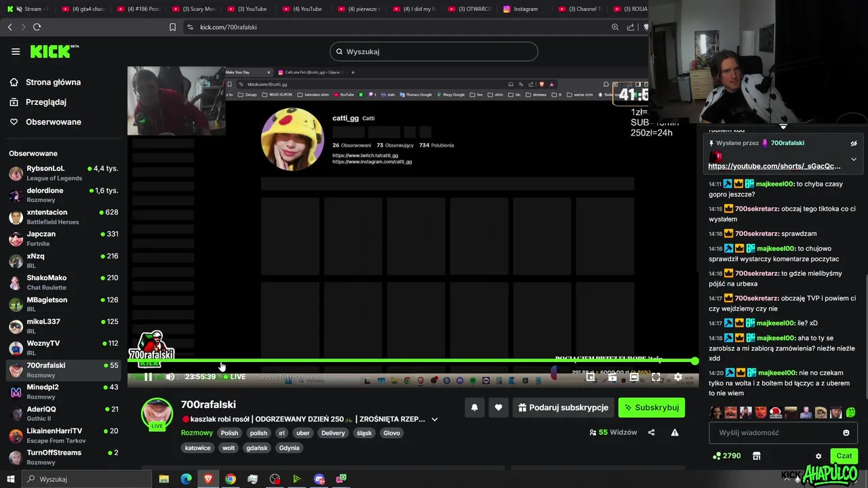Report the stream using the warning icon

coord(675,432)
